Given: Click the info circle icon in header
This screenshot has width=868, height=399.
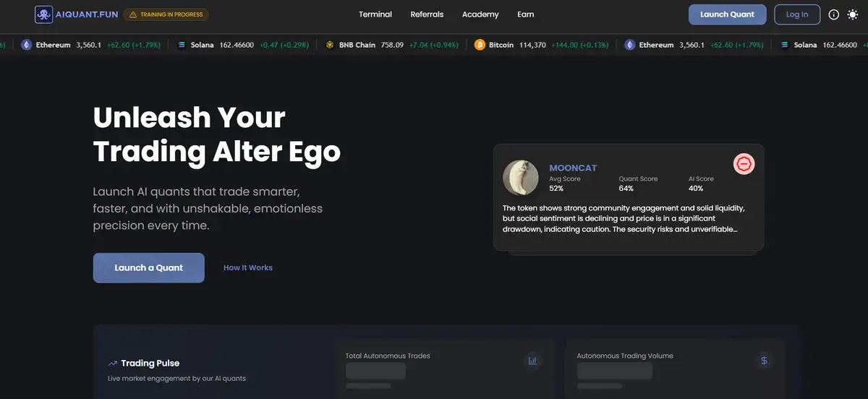Looking at the screenshot, I should [x=833, y=14].
